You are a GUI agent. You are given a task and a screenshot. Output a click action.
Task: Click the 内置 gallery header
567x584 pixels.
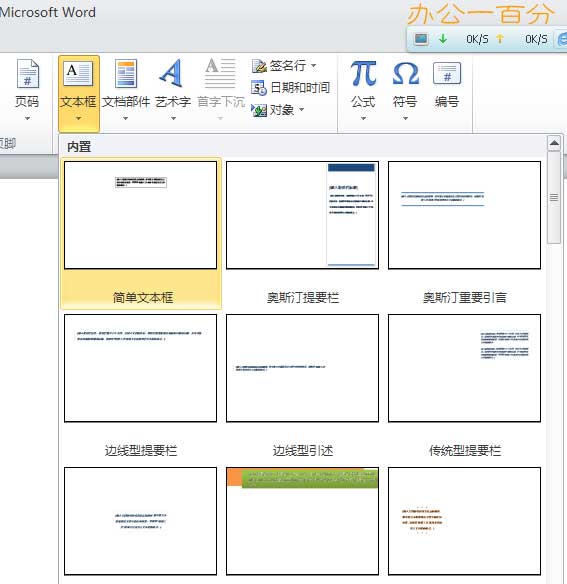pyautogui.click(x=79, y=147)
